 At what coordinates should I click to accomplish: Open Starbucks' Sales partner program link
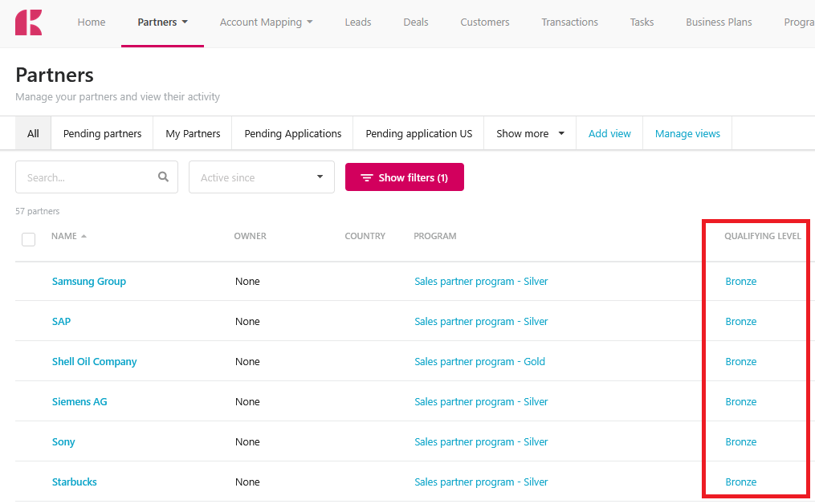pos(481,482)
